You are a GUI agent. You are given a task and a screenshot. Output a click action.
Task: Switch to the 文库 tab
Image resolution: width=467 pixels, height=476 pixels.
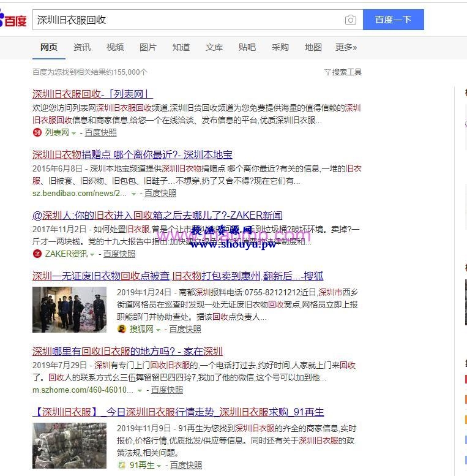coord(214,47)
